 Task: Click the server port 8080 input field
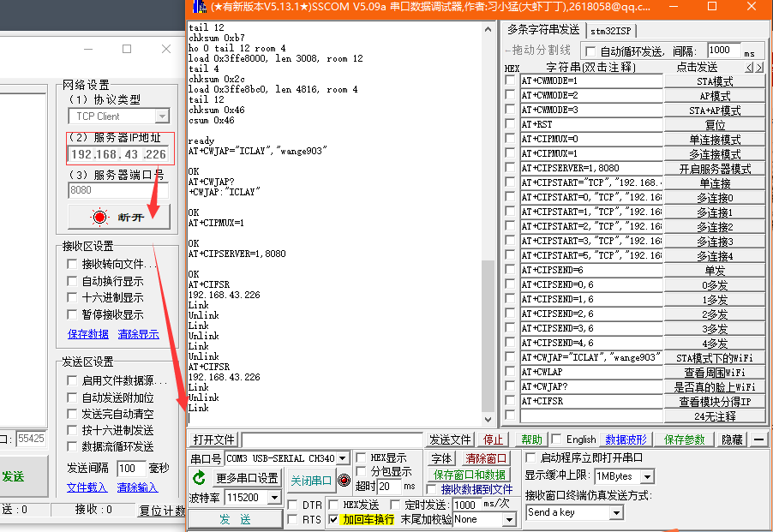(118, 190)
